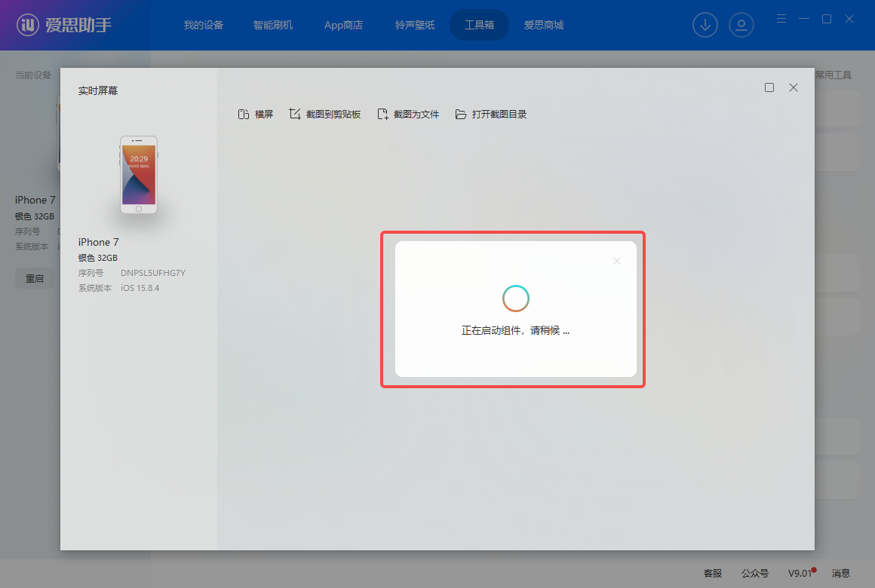The image size is (875, 588).
Task: Maximize the 实时屏幕 window
Action: click(769, 87)
